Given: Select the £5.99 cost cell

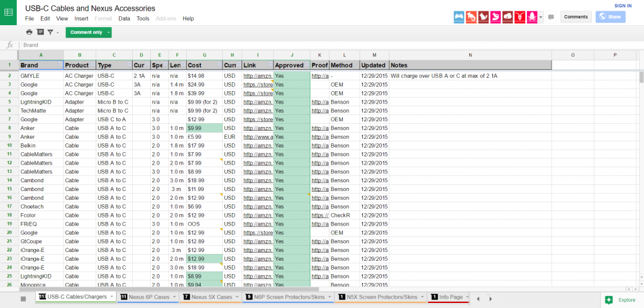Looking at the screenshot, I should pos(204,137).
